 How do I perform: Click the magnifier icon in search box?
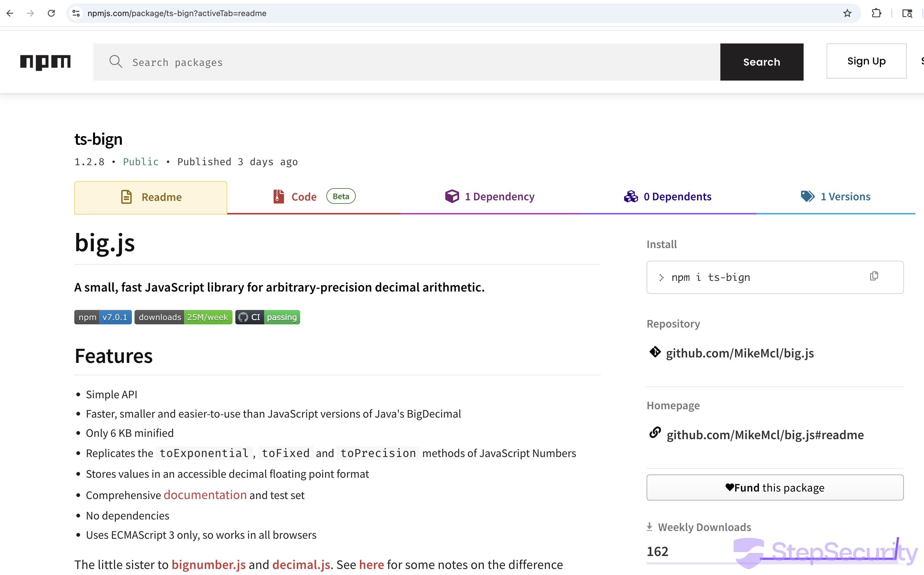tap(116, 62)
